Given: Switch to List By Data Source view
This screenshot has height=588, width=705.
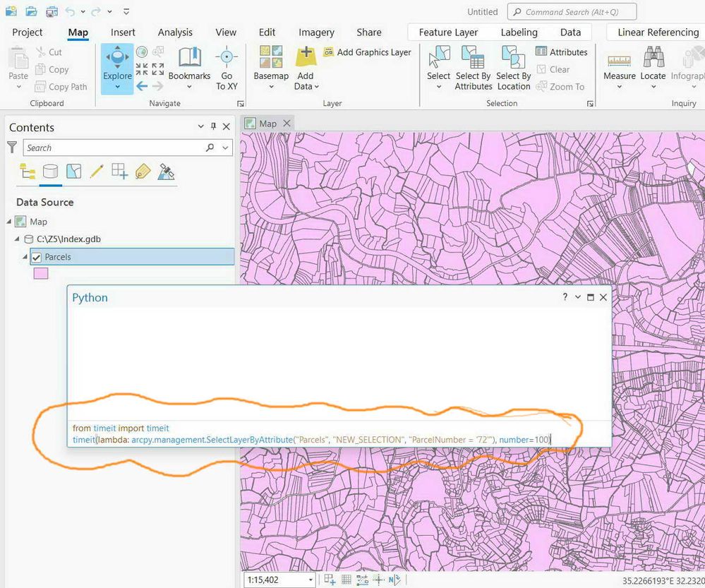Looking at the screenshot, I should (50, 172).
